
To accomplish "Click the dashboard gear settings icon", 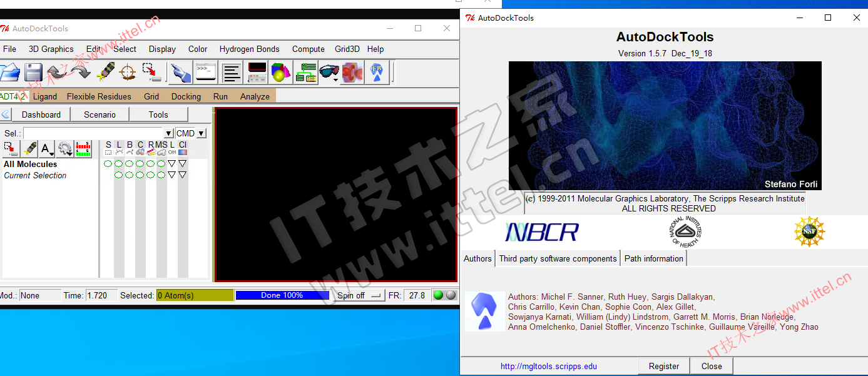I will click(65, 149).
